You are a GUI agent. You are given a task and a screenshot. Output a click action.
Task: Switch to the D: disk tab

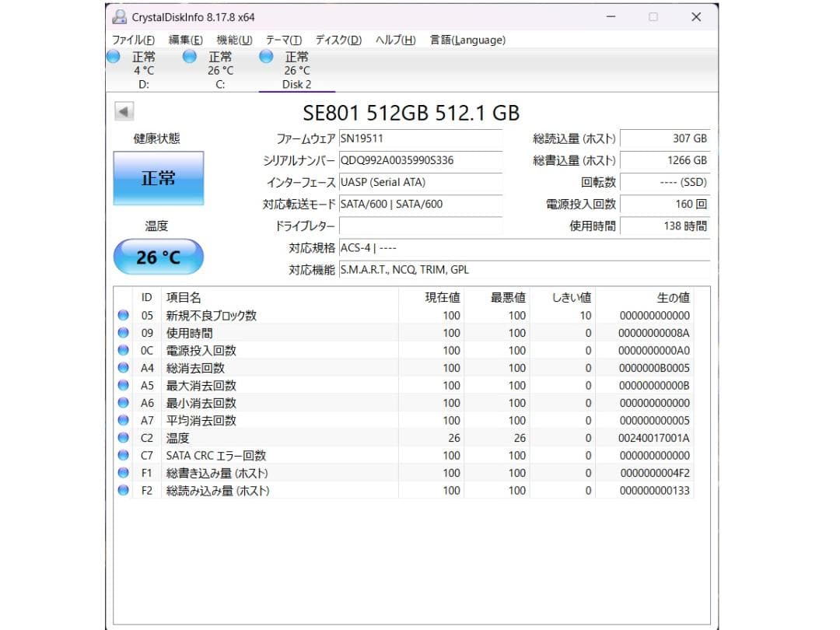pyautogui.click(x=144, y=70)
